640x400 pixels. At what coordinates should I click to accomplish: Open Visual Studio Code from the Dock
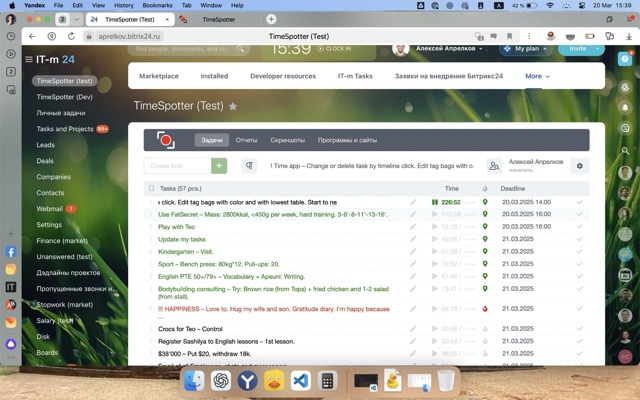tap(301, 380)
